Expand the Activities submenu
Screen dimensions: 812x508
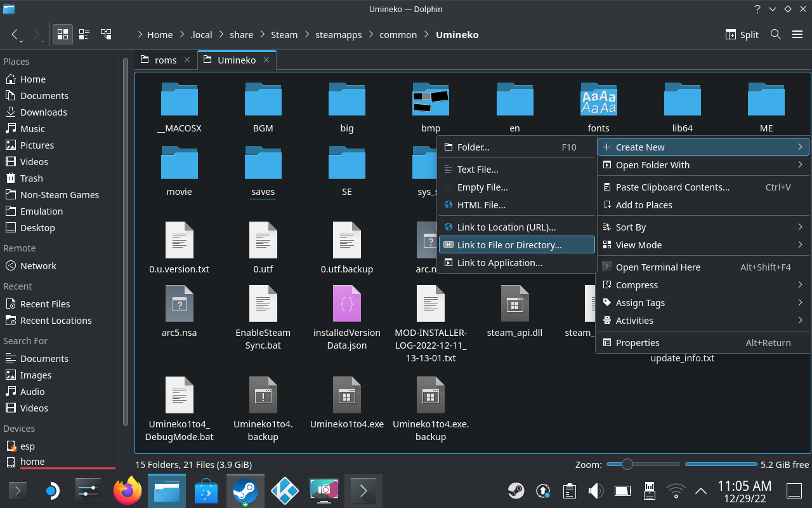click(x=704, y=321)
